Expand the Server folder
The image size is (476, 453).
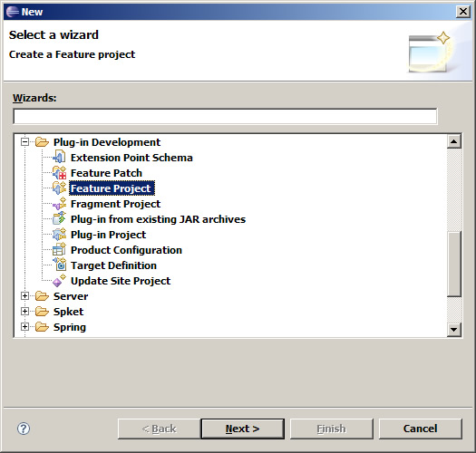click(x=24, y=296)
